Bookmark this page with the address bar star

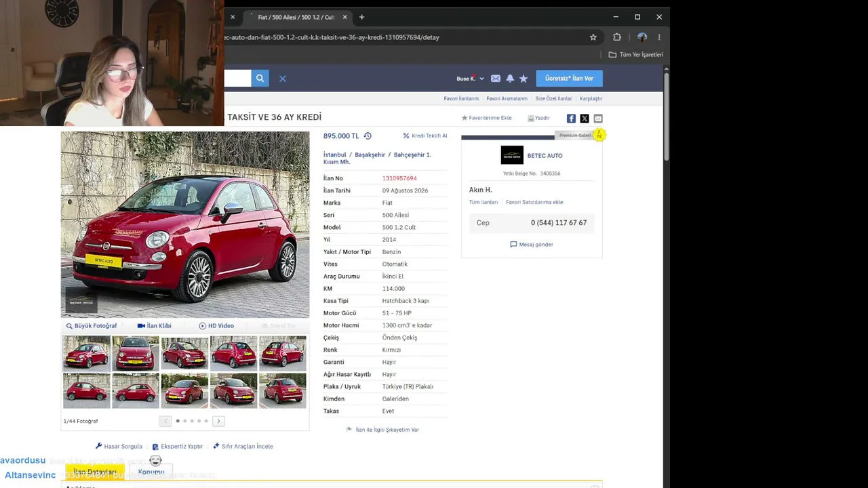click(593, 37)
